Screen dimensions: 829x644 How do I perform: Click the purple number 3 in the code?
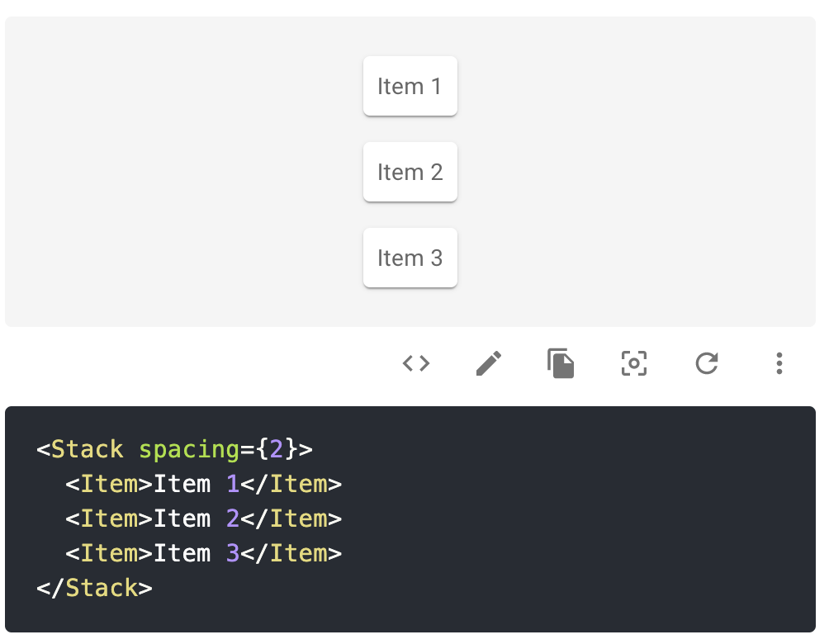pos(233,553)
